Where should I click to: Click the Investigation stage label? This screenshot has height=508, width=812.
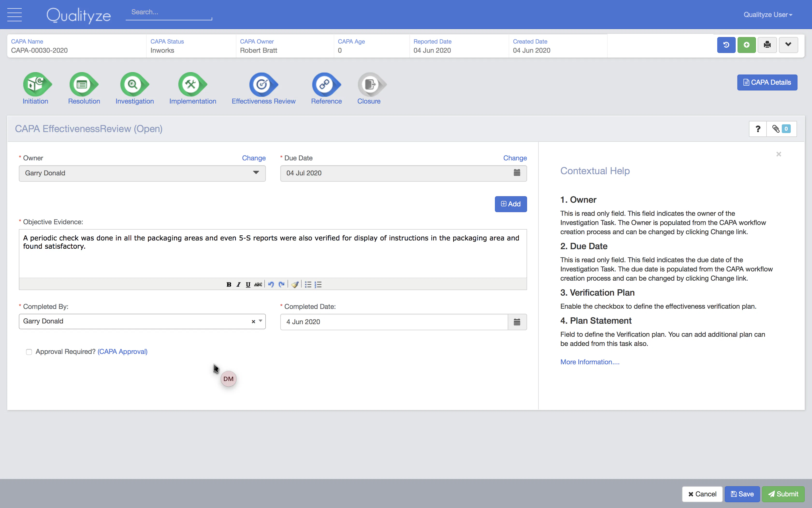[135, 101]
